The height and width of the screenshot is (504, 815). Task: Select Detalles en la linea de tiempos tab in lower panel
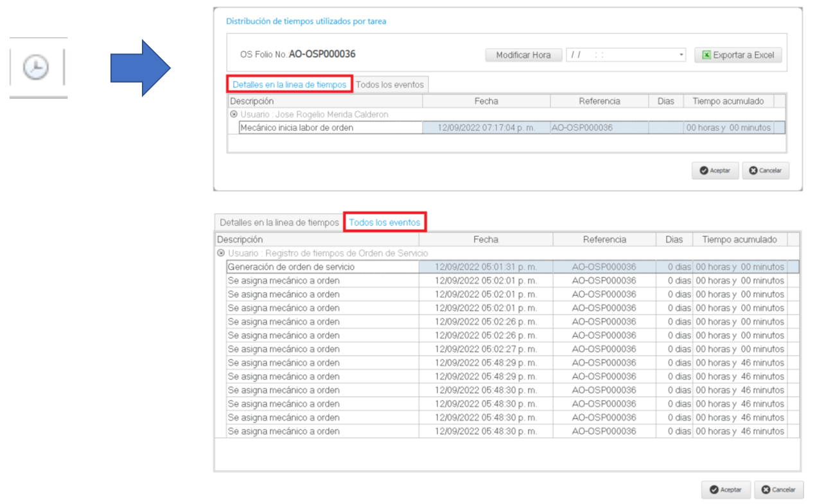279,222
